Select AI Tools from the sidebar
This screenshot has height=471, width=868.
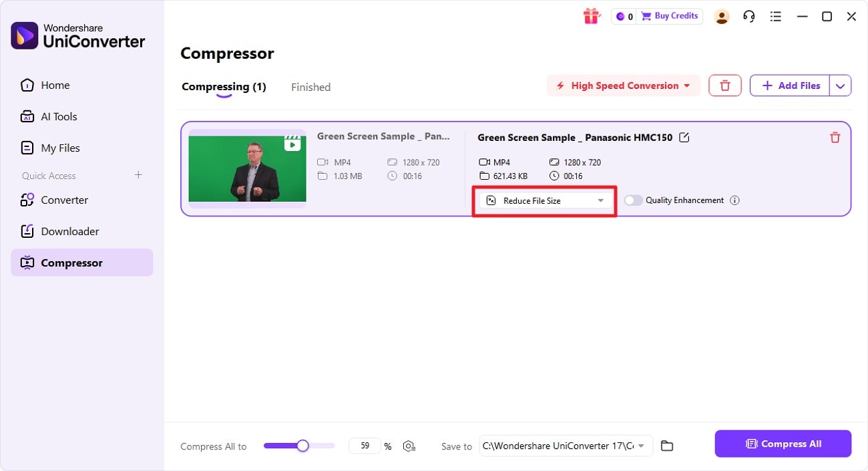[57, 116]
